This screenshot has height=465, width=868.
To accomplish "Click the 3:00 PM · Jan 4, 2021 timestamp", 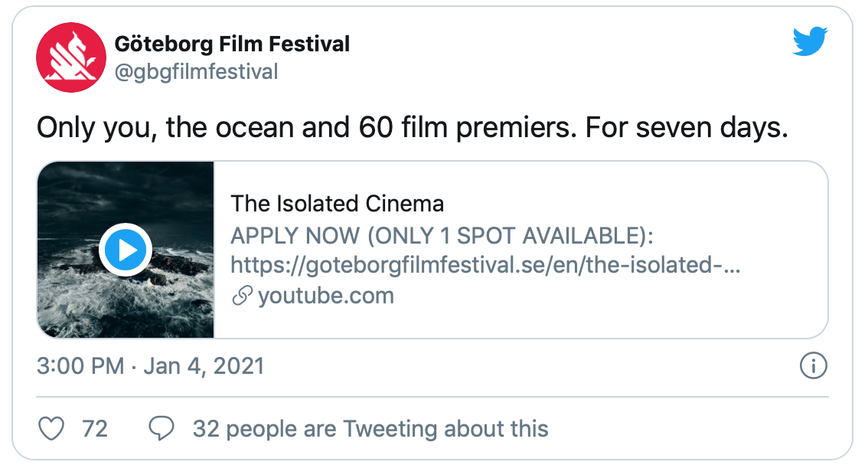I will click(151, 365).
